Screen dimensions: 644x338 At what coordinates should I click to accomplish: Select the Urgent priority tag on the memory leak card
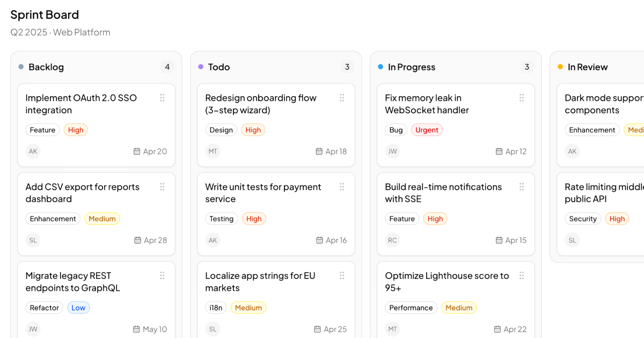[x=427, y=129]
